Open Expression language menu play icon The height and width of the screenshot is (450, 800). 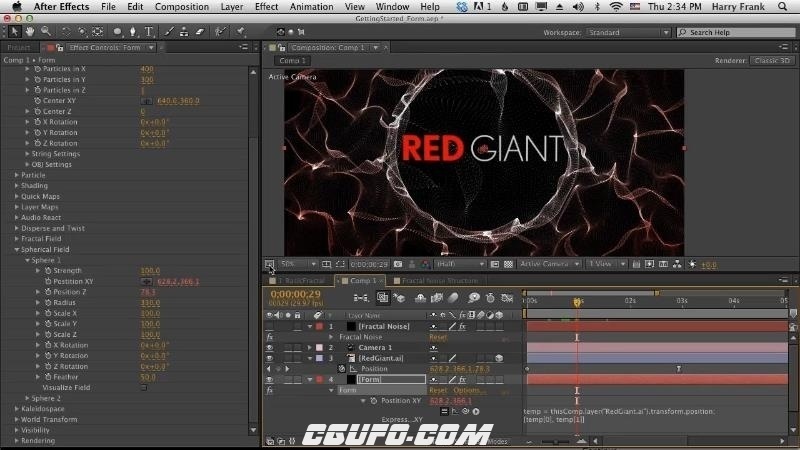pyautogui.click(x=476, y=411)
